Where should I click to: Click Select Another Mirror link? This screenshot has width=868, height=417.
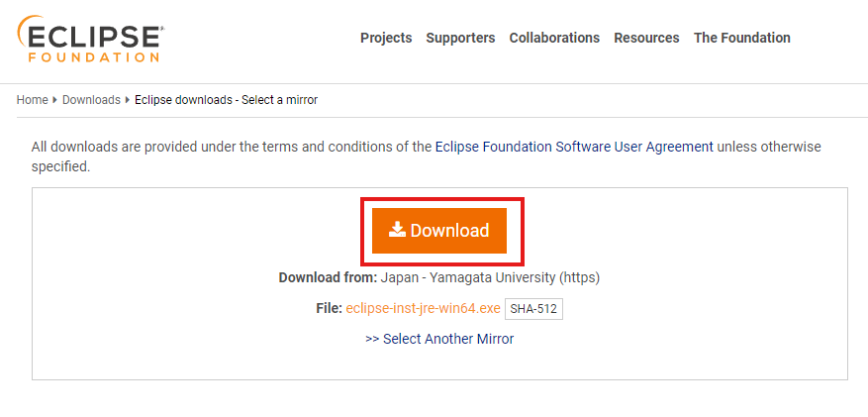coord(439,339)
